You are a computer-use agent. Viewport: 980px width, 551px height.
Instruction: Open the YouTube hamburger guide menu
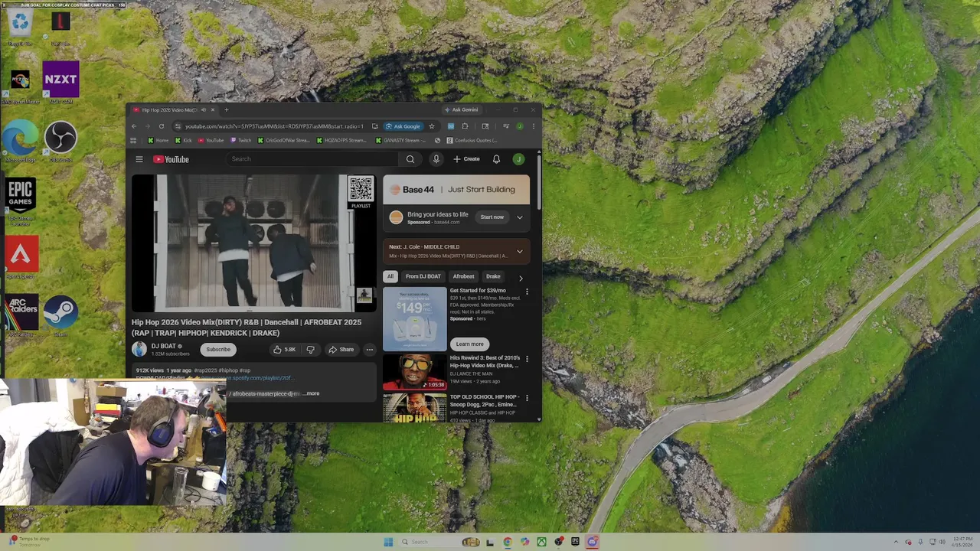point(139,159)
